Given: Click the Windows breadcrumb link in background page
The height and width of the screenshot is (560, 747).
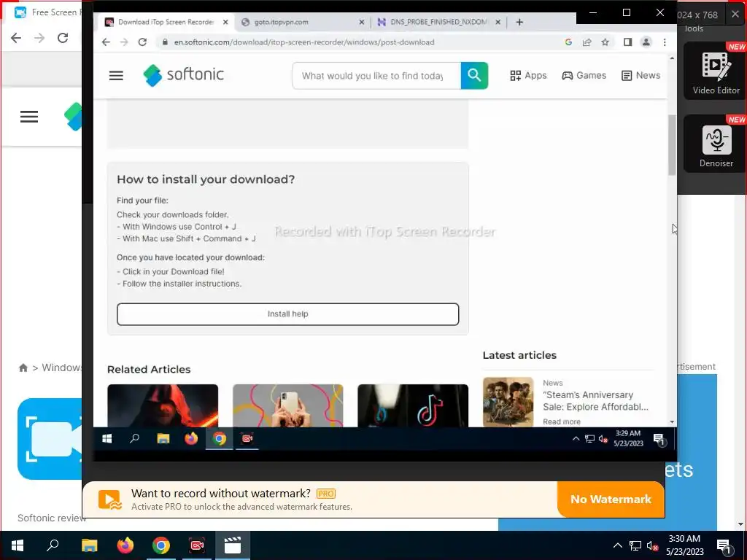Looking at the screenshot, I should [61, 367].
